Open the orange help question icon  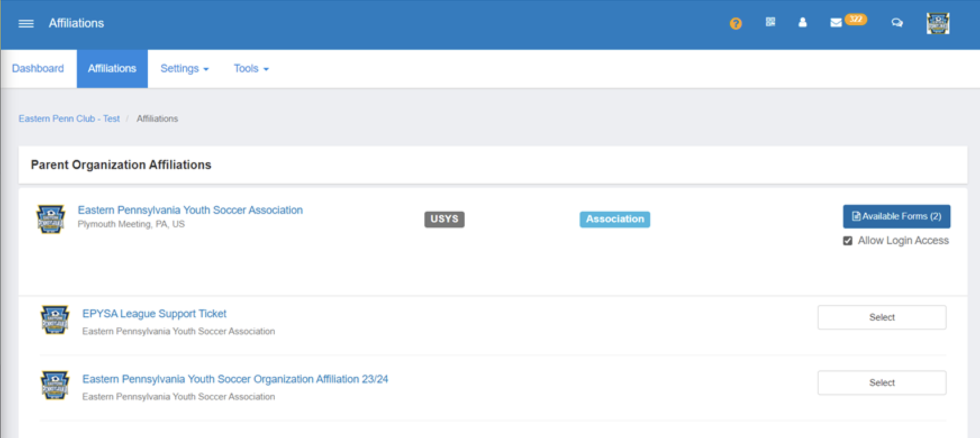tap(736, 24)
